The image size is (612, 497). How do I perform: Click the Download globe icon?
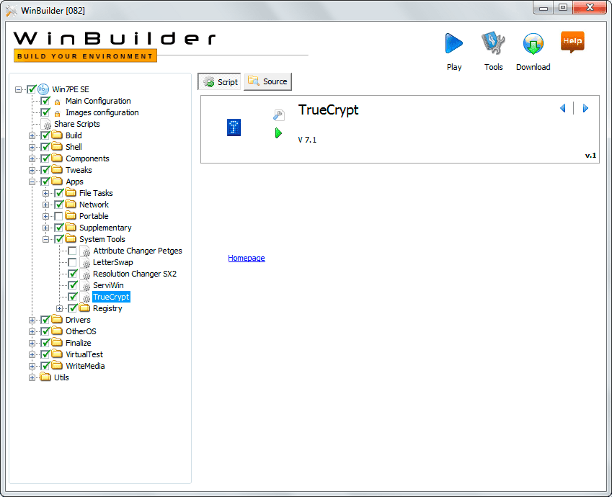(x=533, y=43)
